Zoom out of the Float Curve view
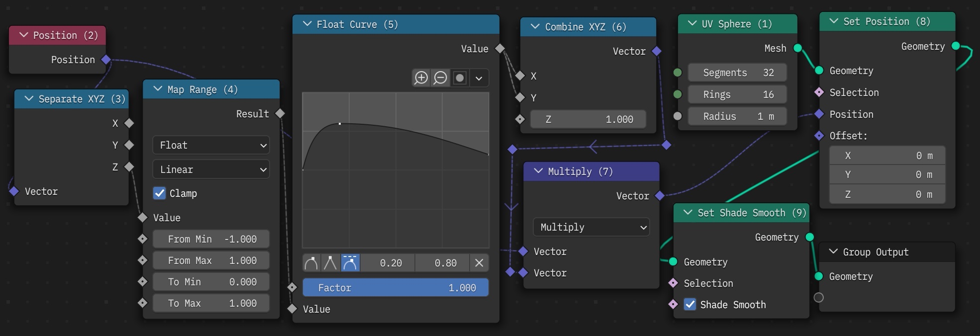The image size is (980, 336). tap(440, 78)
